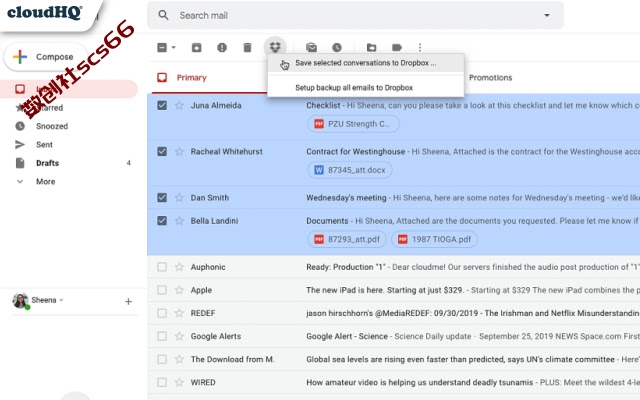Open the More options three-dot menu
The width and height of the screenshot is (640, 400).
tap(420, 48)
